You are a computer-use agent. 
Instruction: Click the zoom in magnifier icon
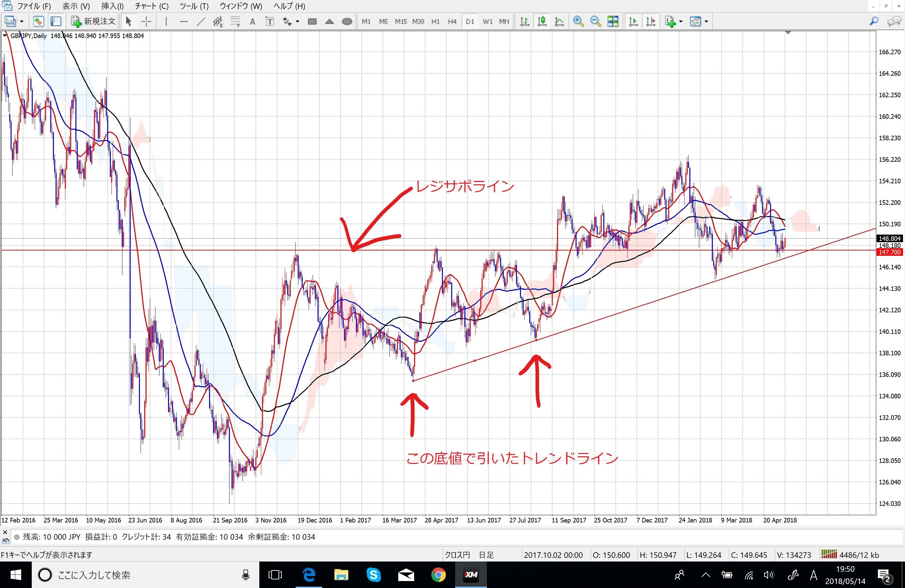578,22
